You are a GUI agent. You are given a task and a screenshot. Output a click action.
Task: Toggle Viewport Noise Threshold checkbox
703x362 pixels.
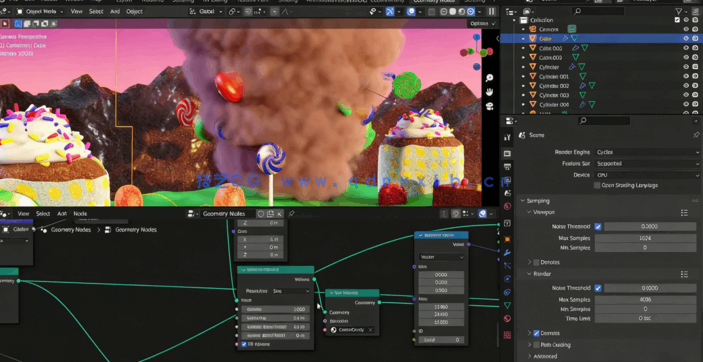[598, 227]
